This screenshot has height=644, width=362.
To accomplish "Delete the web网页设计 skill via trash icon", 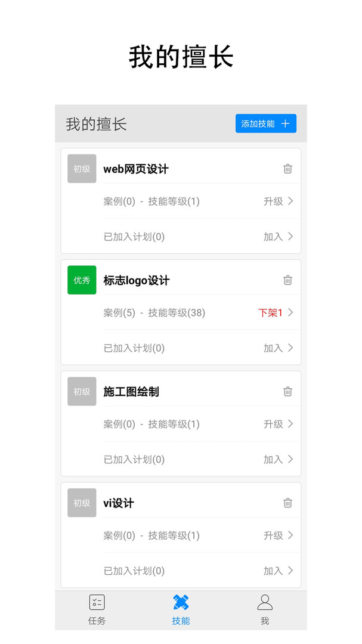I will [x=287, y=169].
